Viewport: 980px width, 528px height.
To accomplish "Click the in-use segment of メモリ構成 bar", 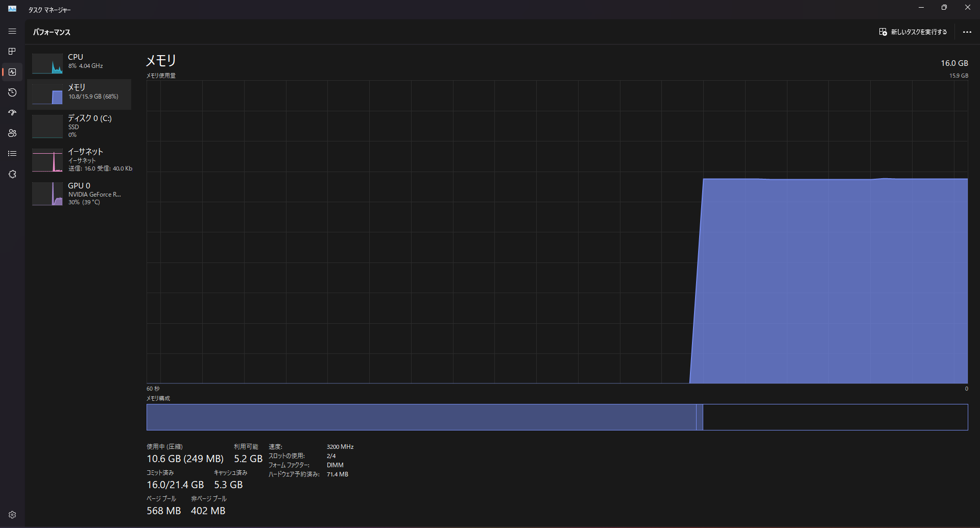I will [421, 417].
